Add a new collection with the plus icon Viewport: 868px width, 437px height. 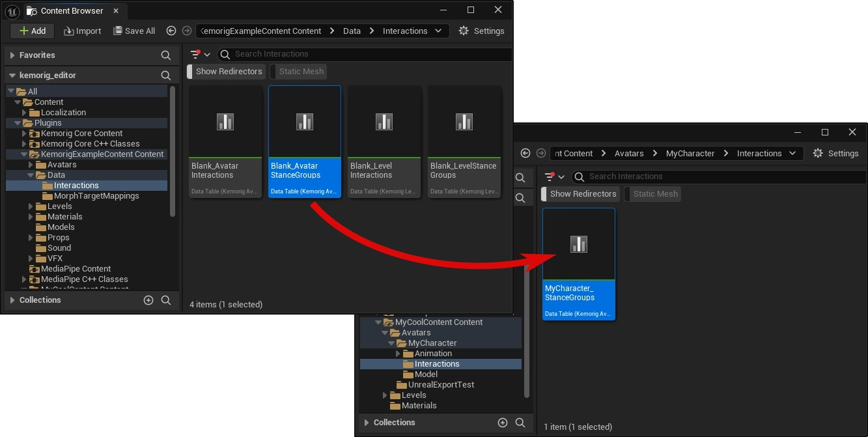148,300
